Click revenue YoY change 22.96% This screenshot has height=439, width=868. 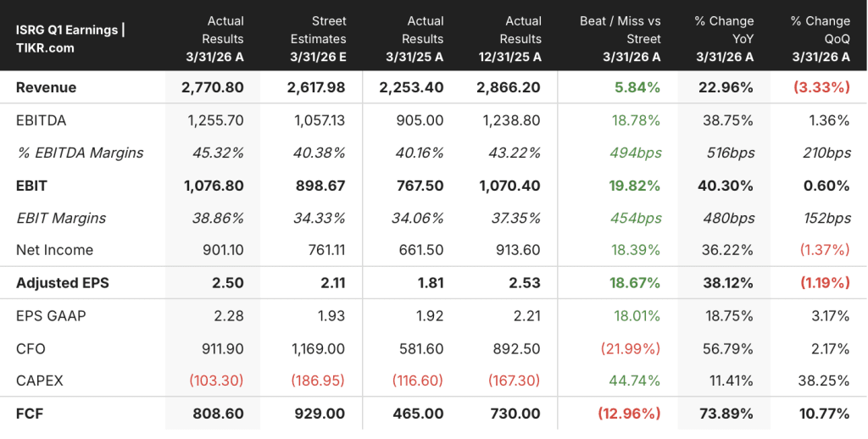(726, 87)
